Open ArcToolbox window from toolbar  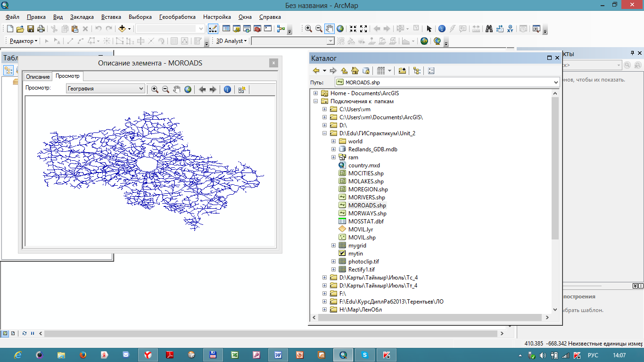click(x=257, y=29)
